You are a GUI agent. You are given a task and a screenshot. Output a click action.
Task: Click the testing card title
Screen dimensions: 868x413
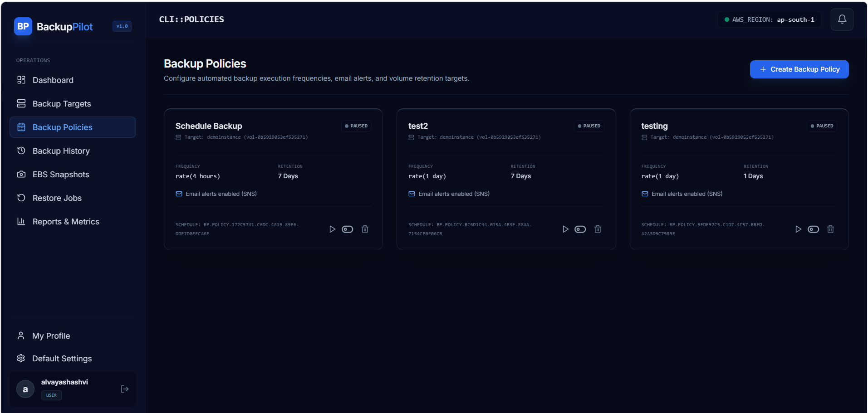(x=654, y=126)
